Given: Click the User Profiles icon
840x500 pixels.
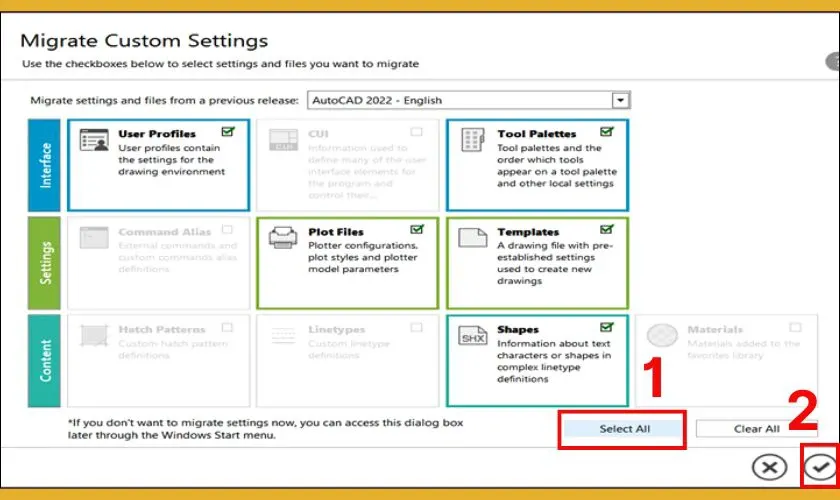Looking at the screenshot, I should [93, 141].
